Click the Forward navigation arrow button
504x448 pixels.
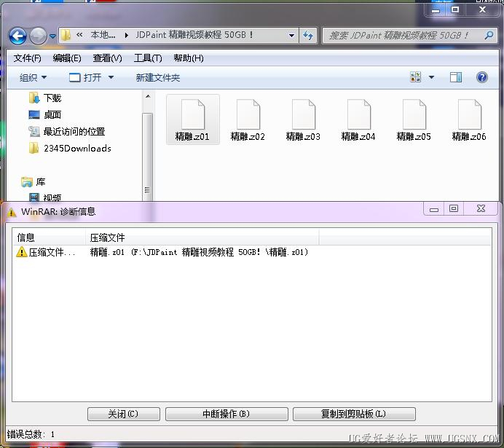(38, 35)
